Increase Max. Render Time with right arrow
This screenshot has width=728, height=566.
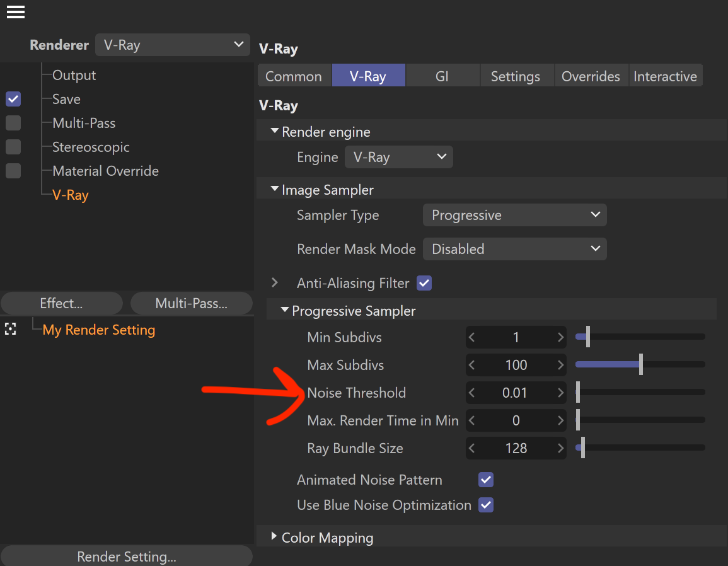(560, 421)
